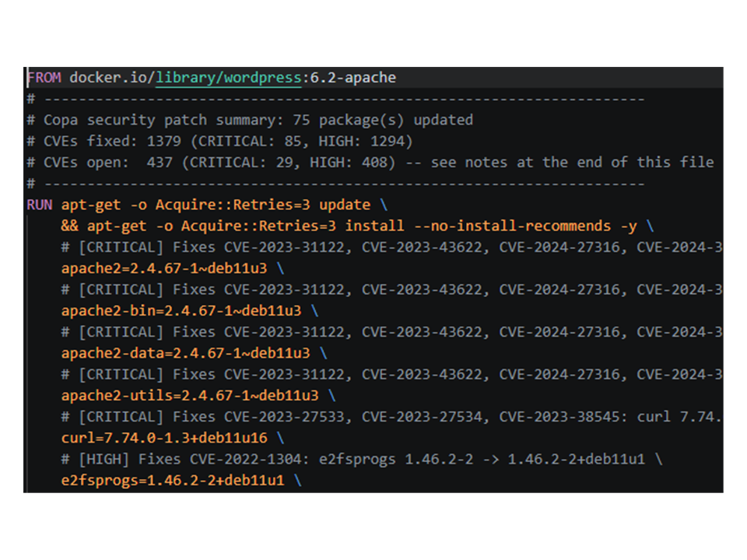Click the comment mentioning CVE-2023-27533 for curl
Image resolution: width=747 pixels, height=560 pixels.
[x=391, y=417]
